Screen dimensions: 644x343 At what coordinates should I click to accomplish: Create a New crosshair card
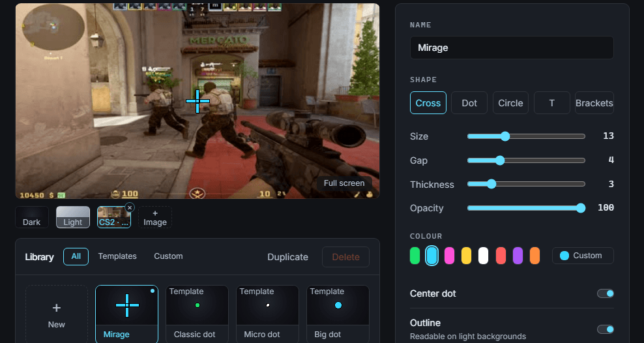pyautogui.click(x=57, y=314)
